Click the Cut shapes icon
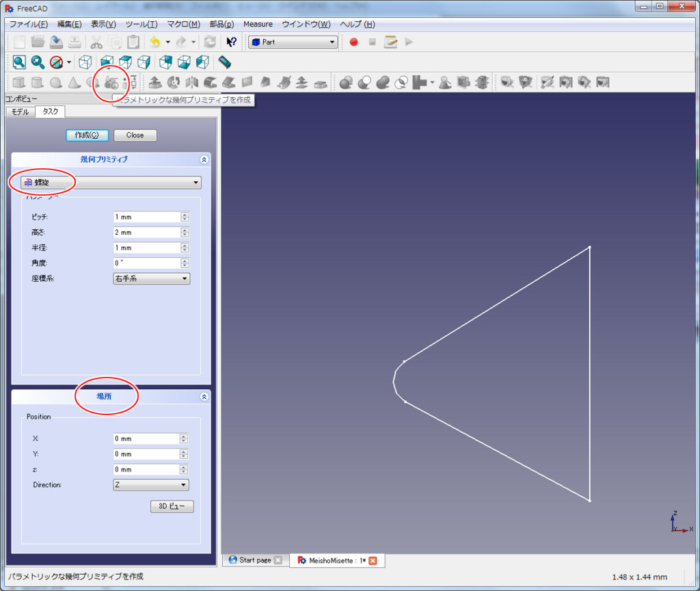The image size is (700, 591). (364, 82)
